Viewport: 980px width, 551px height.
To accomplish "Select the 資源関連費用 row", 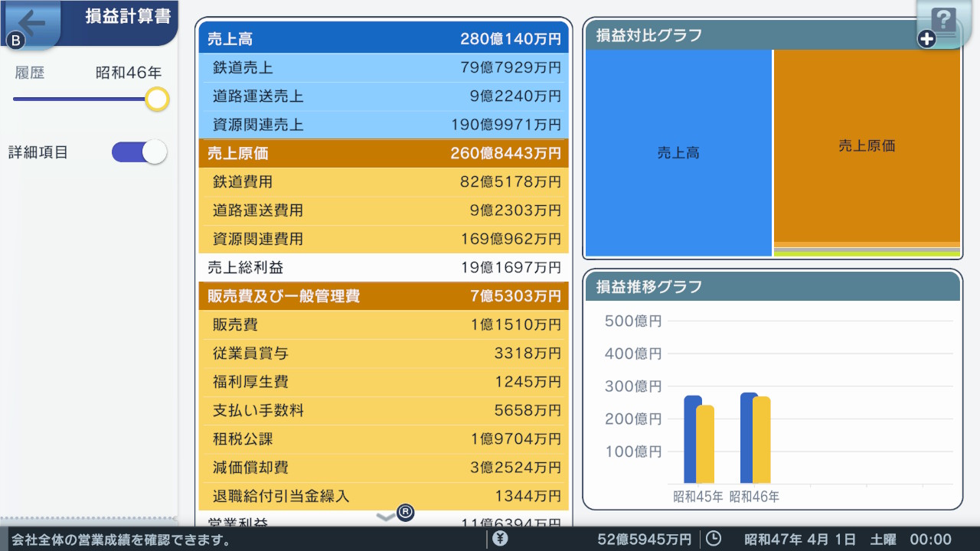I will tap(384, 239).
